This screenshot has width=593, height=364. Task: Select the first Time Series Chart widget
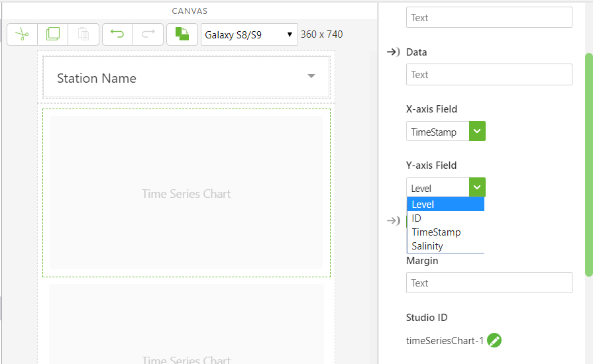point(186,193)
